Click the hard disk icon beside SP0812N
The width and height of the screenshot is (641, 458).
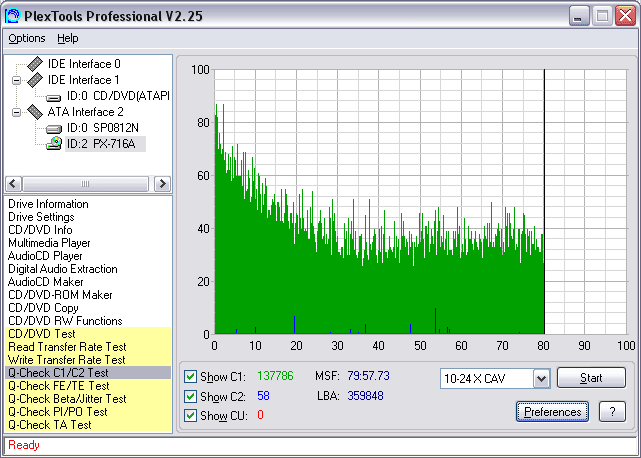[x=54, y=129]
